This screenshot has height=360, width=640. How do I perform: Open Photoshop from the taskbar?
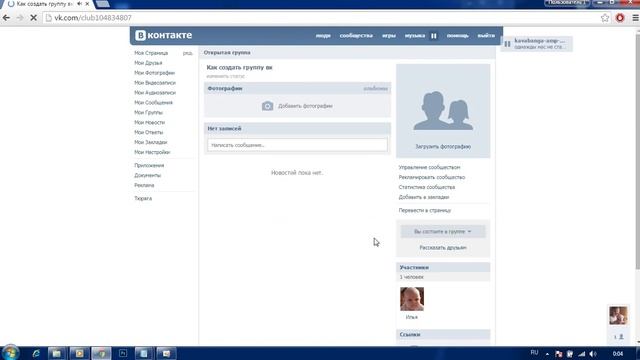click(x=122, y=353)
